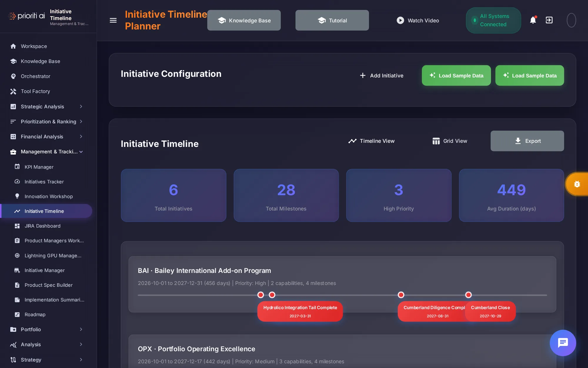Select Initiative Timeline in sidebar
The height and width of the screenshot is (368, 588).
click(47, 211)
